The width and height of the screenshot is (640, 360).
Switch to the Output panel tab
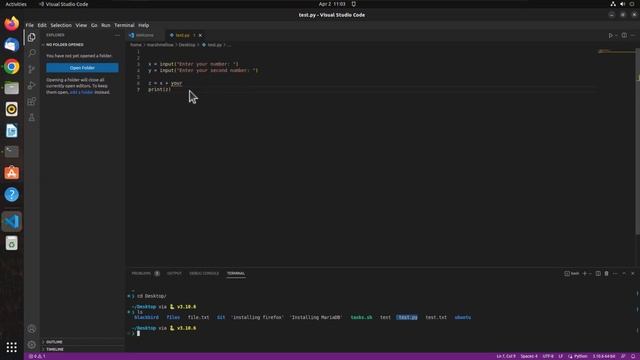(174, 273)
